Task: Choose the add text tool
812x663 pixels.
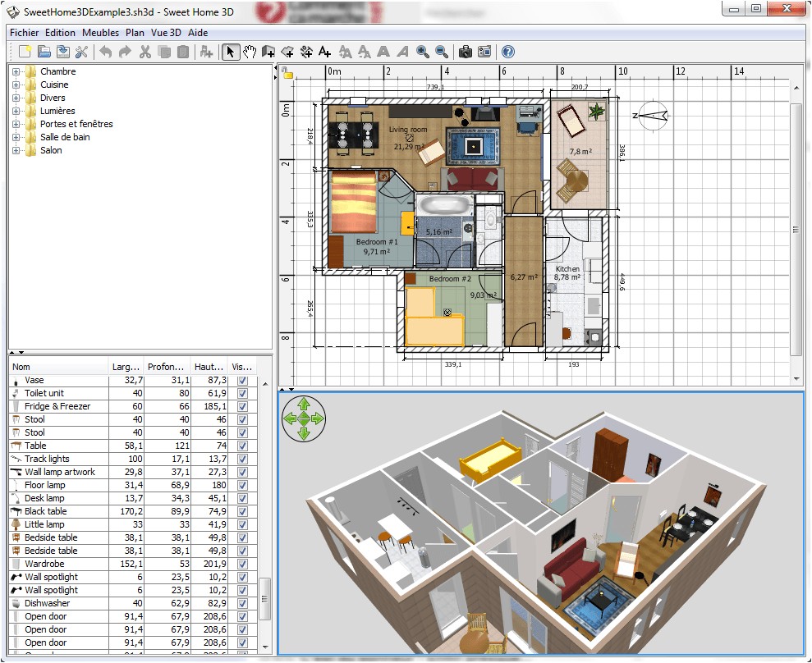Action: tap(324, 51)
